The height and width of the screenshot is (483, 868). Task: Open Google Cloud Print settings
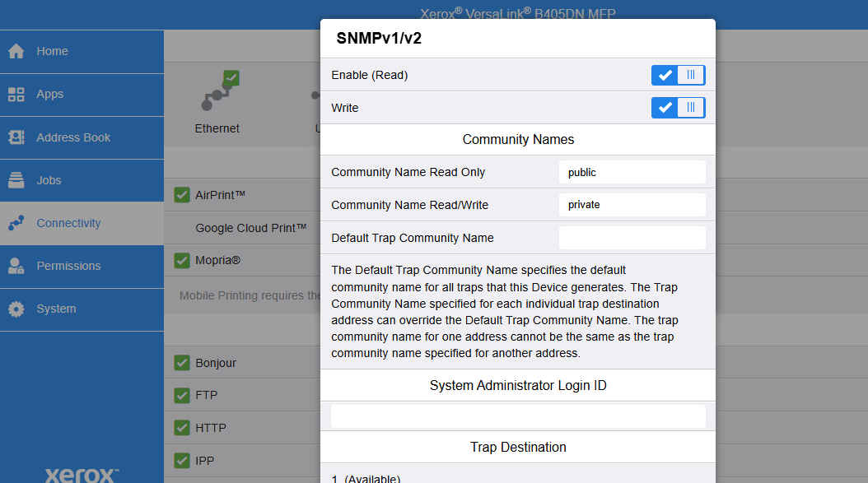point(250,228)
